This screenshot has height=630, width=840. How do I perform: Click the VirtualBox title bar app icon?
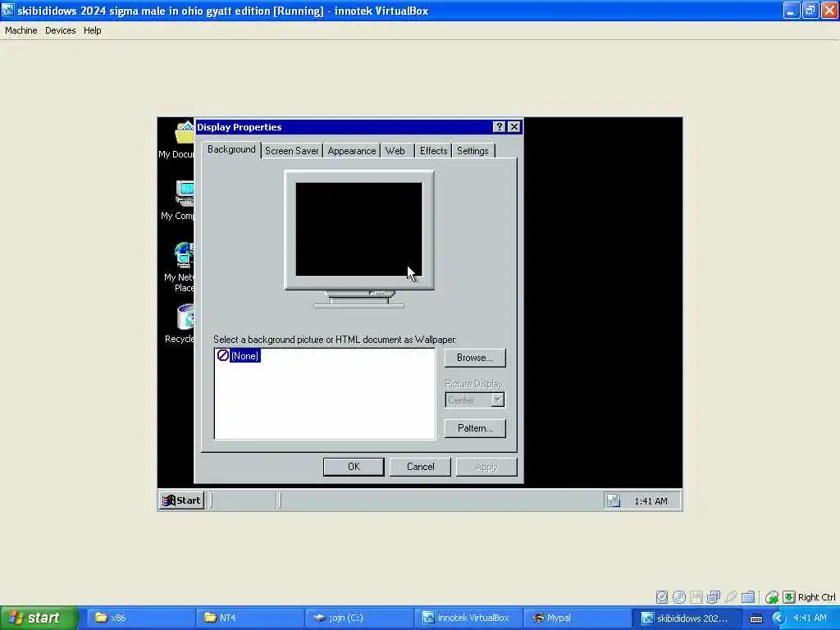point(7,10)
